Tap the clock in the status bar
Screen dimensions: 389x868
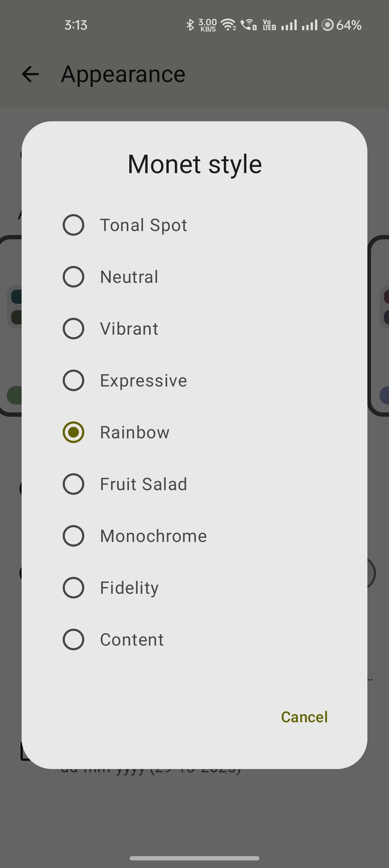(76, 25)
